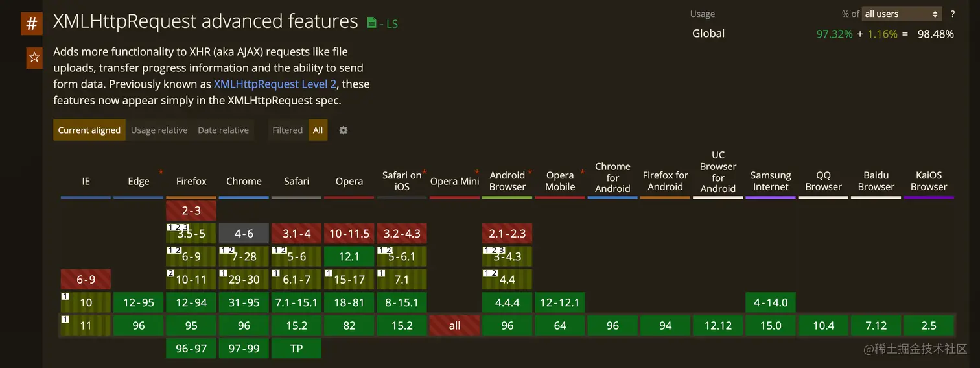Click the Samsung Internet column header
980x368 pixels.
[x=771, y=181]
